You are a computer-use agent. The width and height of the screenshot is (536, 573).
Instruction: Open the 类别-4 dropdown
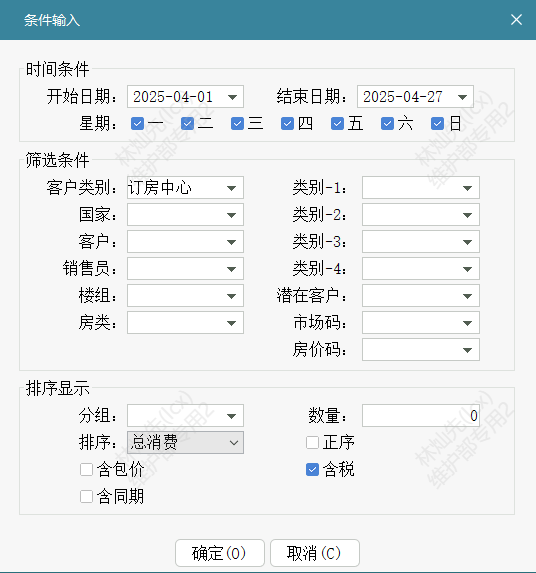pos(467,269)
